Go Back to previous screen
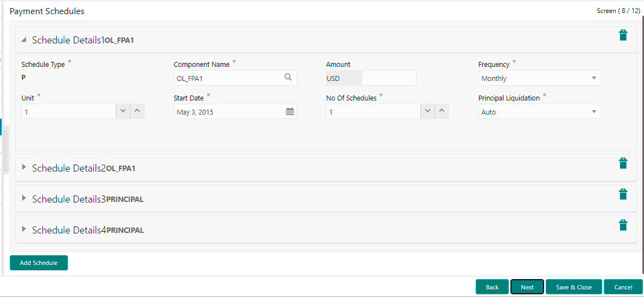The height and width of the screenshot is (297, 644). pos(492,287)
